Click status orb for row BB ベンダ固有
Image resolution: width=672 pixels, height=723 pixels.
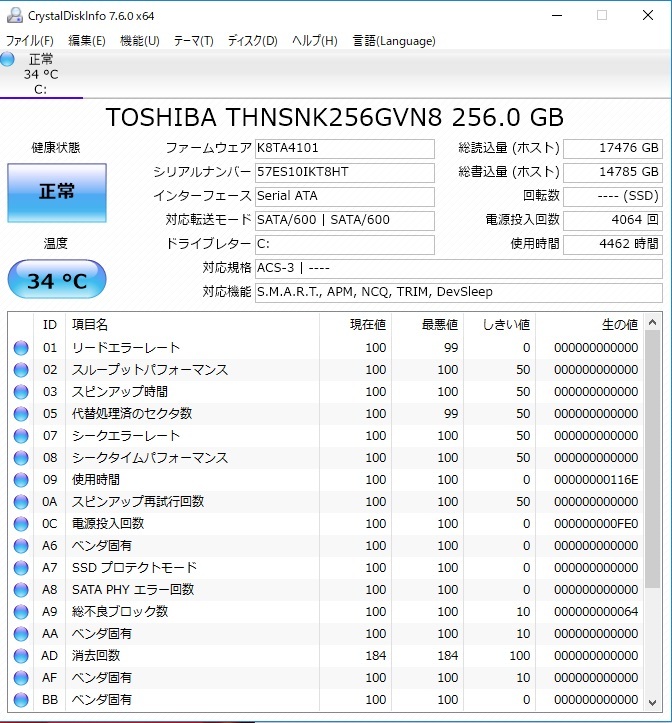point(21,700)
